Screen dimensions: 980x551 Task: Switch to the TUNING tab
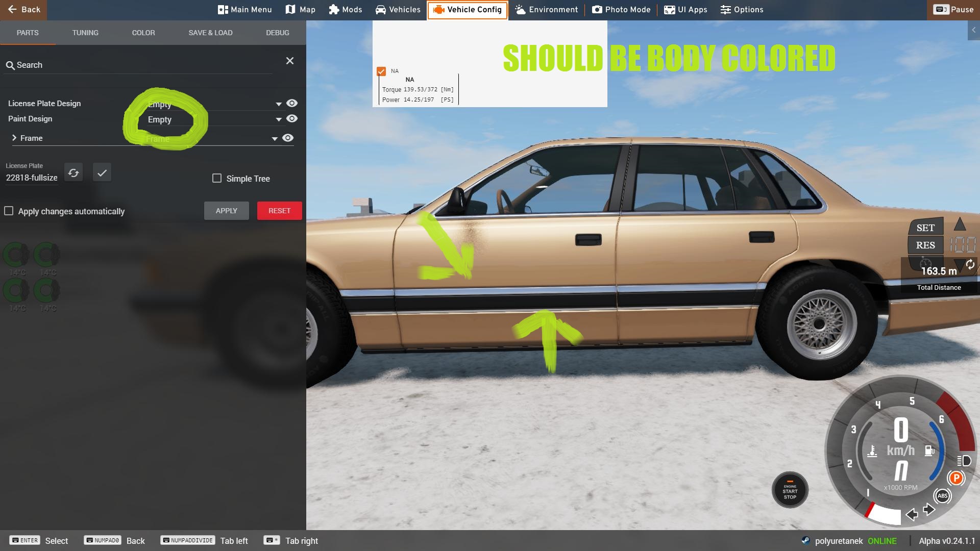[85, 33]
